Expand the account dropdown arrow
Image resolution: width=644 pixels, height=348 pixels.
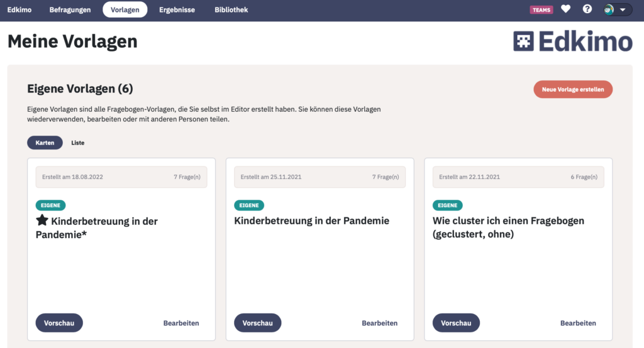pos(623,10)
